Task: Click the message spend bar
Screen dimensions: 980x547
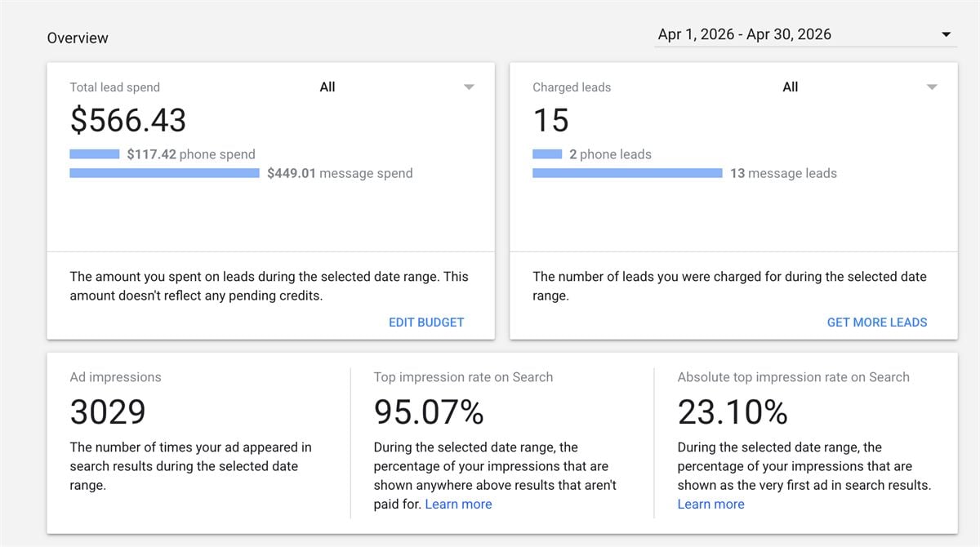Action: (165, 173)
